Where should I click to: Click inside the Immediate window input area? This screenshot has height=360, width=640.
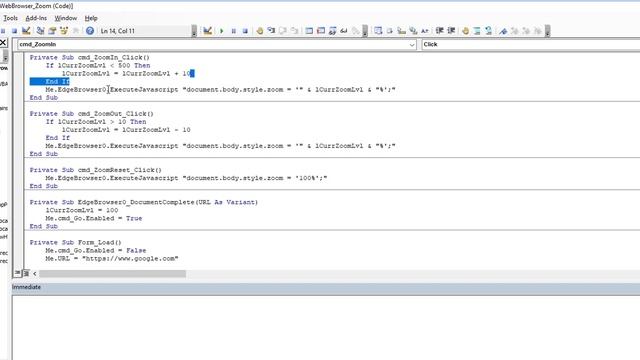(326, 327)
